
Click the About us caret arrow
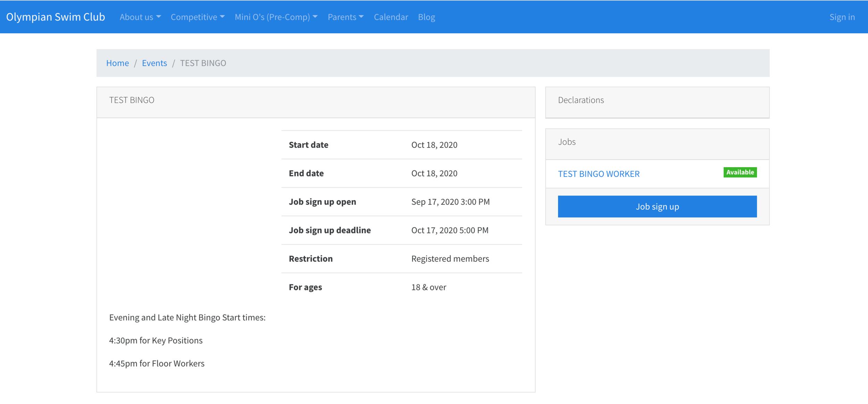[x=159, y=17]
